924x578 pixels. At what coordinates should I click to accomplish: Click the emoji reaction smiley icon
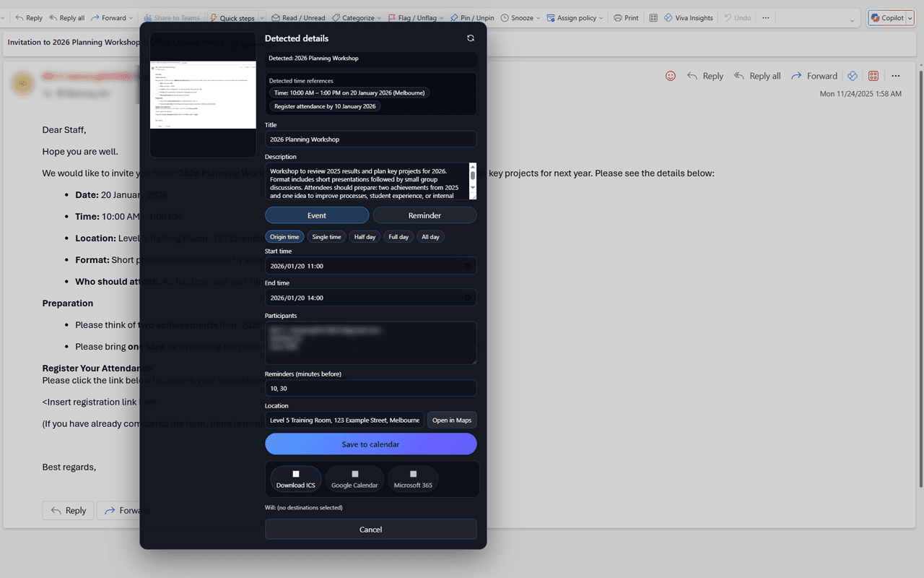(671, 76)
